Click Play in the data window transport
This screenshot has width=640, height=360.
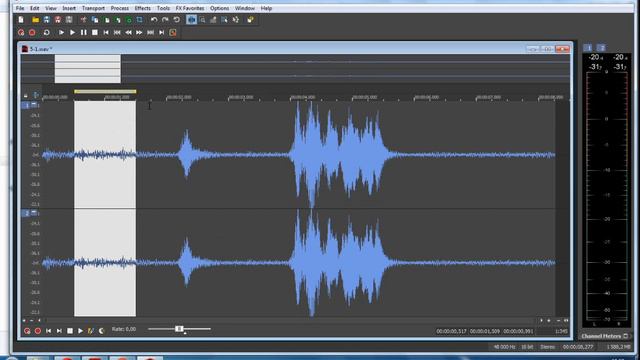pyautogui.click(x=80, y=331)
